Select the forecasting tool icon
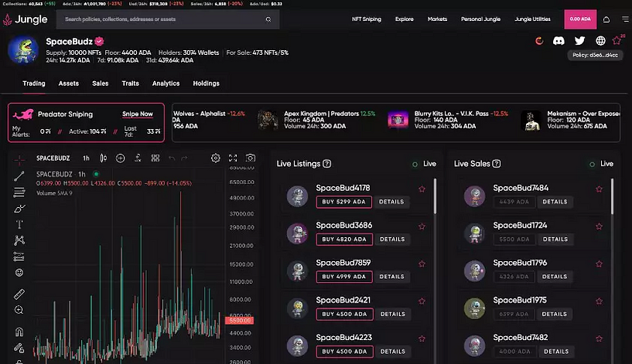Screen dimensions: 632x364 pos(19,257)
